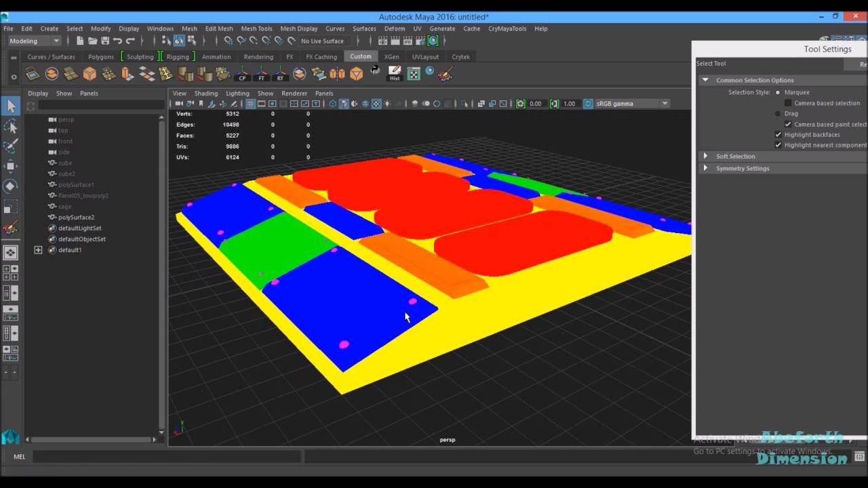Pick the Rotate tool in toolbox

pyautogui.click(x=11, y=186)
